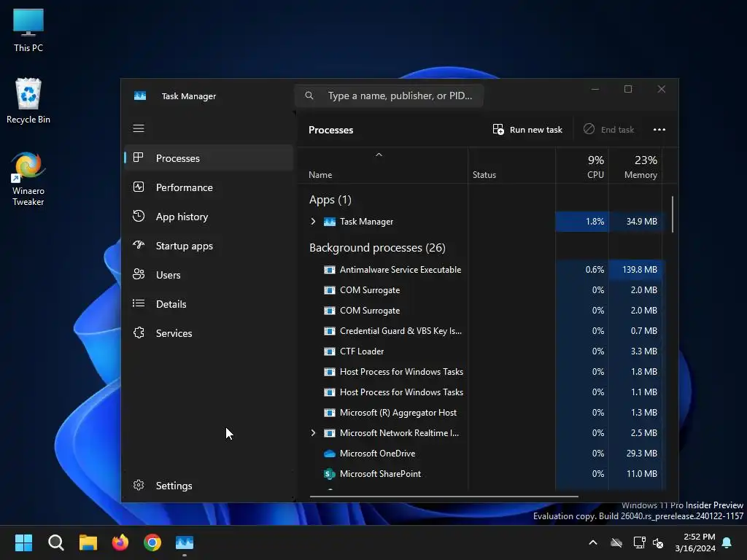The image size is (747, 560).
Task: Open the three-dot more options menu
Action: pyautogui.click(x=659, y=130)
